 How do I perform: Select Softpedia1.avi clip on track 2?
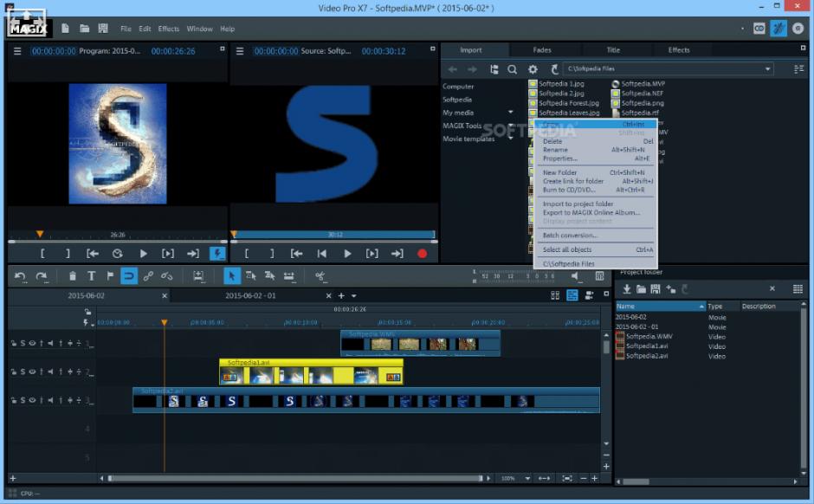click(x=311, y=373)
